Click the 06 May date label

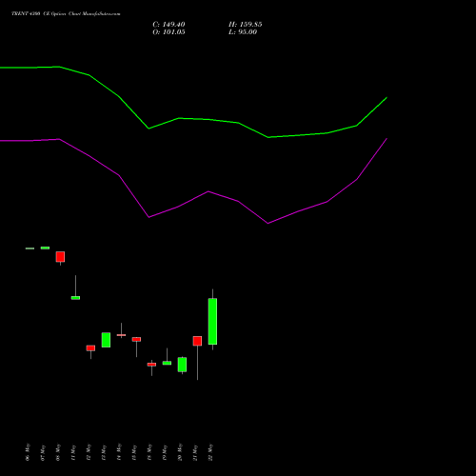[28, 452]
